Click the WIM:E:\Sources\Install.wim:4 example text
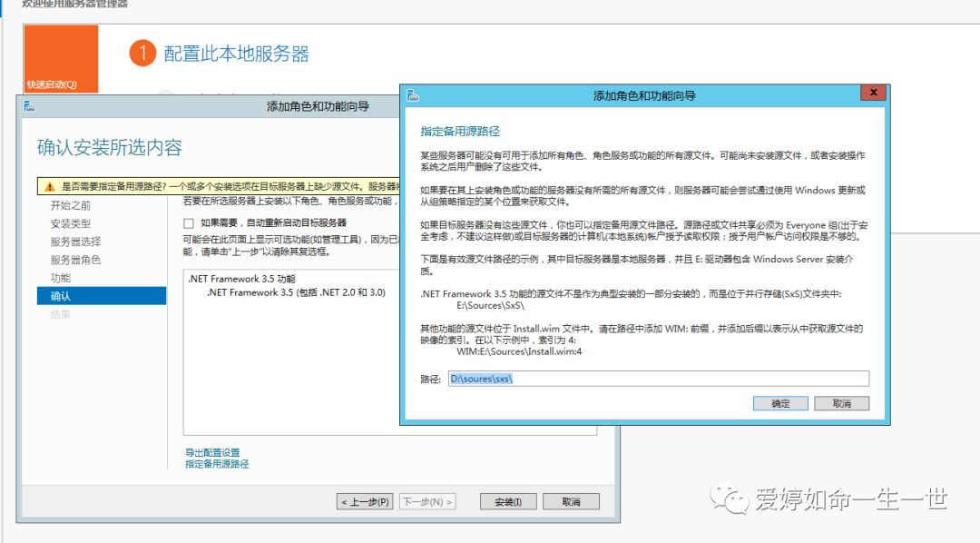 519,351
